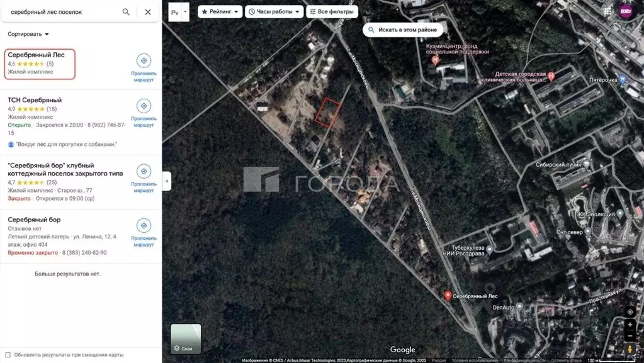
Task: Click Искать в этом районе button
Action: pos(403,30)
